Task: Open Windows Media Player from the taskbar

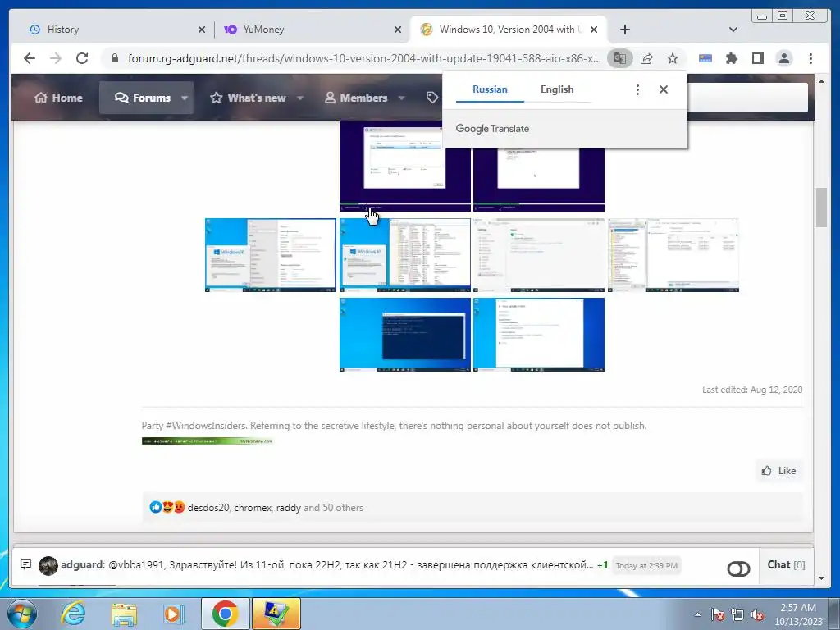Action: [x=174, y=614]
